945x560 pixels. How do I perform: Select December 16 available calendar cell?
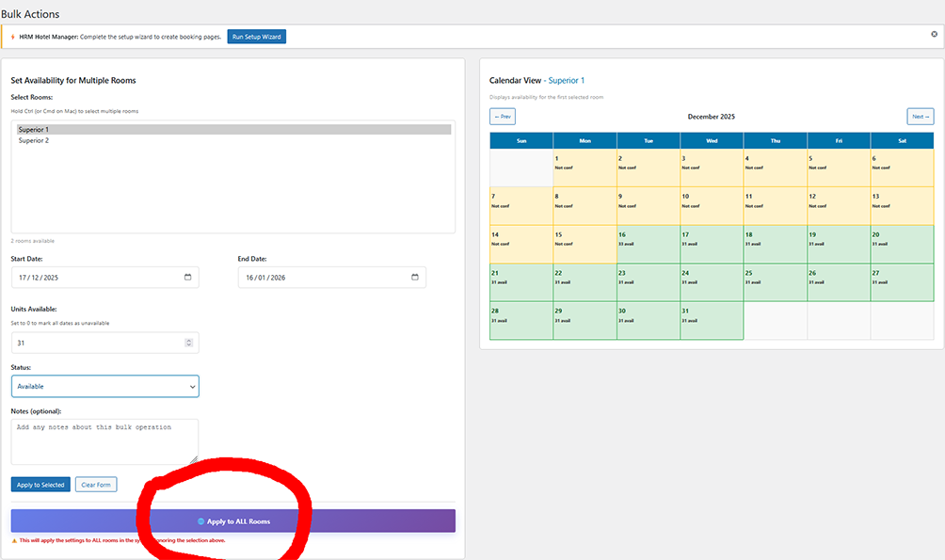[x=649, y=244]
